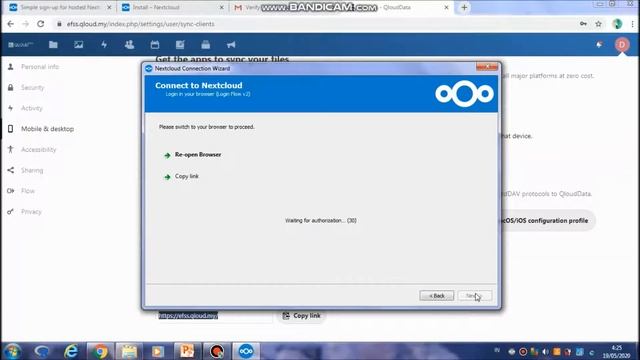Image resolution: width=640 pixels, height=360 pixels.
Task: Reload the current page
Action: (x=40, y=24)
